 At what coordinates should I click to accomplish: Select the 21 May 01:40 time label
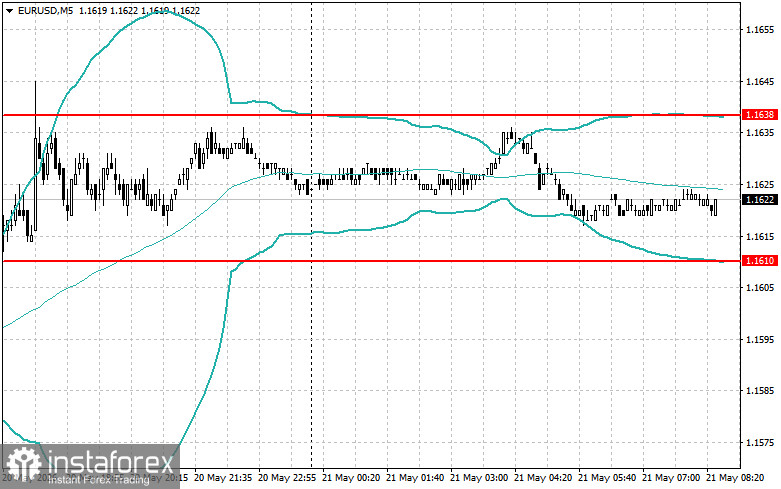point(415,478)
